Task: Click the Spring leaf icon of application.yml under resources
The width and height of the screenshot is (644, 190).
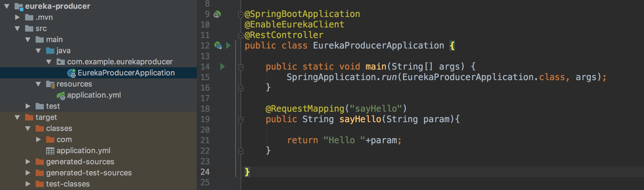Action: point(61,95)
